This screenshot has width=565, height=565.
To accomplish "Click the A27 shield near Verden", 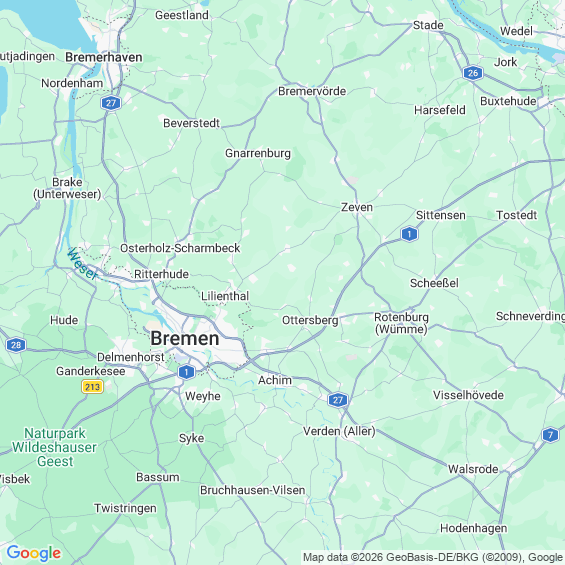I will [338, 400].
